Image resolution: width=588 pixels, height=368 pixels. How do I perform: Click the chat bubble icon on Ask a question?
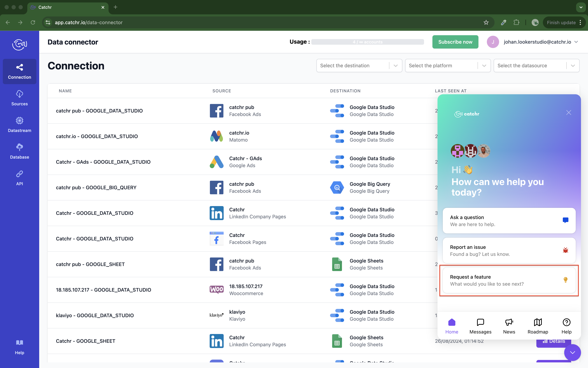(x=565, y=220)
